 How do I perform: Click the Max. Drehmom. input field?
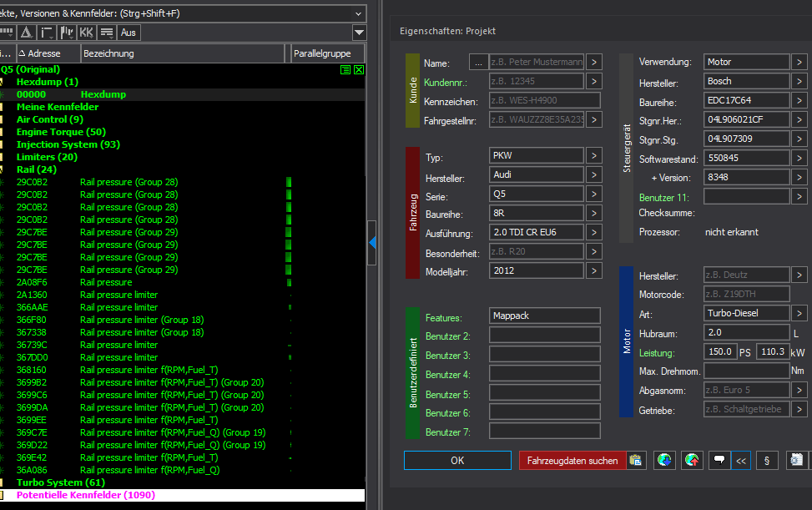click(745, 371)
